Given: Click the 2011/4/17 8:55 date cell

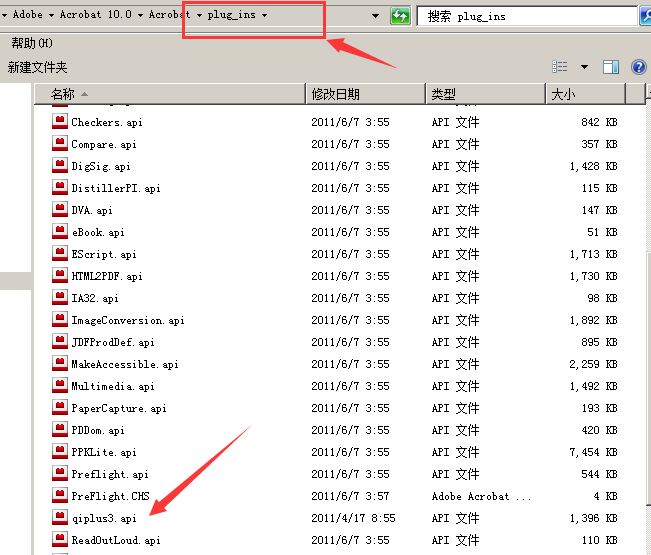Looking at the screenshot, I should coord(353,518).
